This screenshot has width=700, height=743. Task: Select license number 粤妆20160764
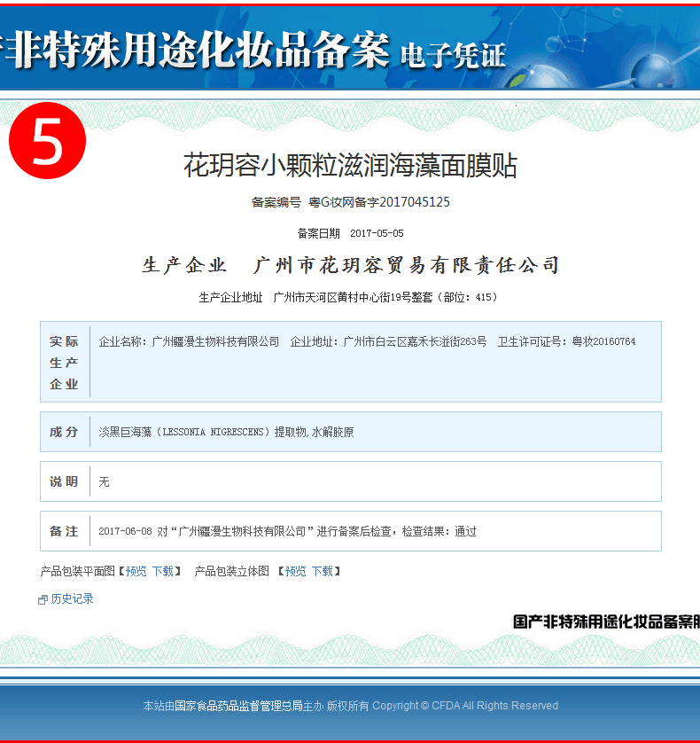pos(603,341)
